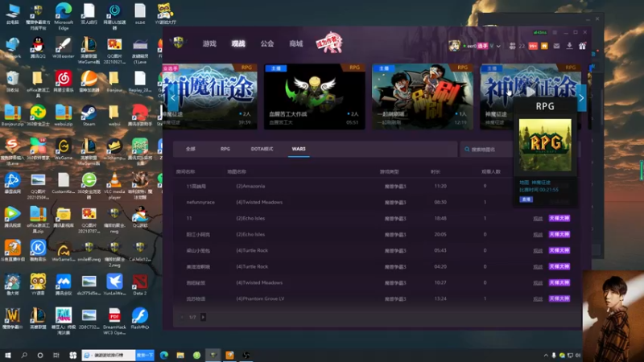Select the RPG filter tab

(225, 149)
